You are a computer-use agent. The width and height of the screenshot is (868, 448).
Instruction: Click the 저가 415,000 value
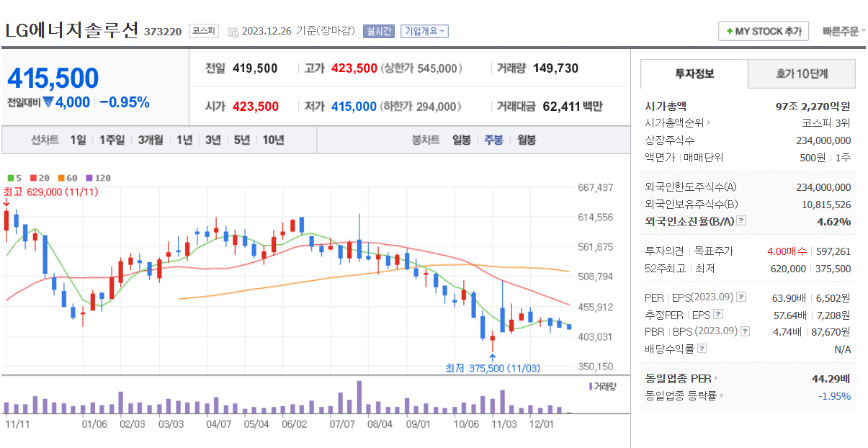tap(354, 106)
